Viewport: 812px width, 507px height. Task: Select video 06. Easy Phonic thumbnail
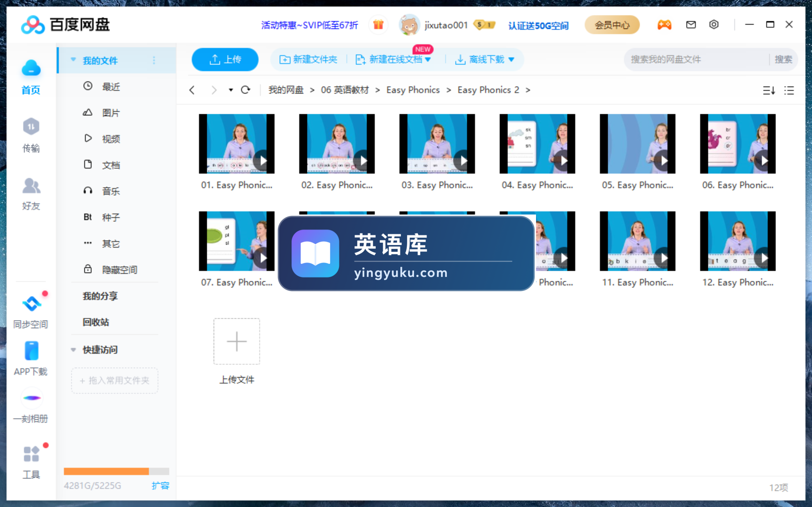click(x=738, y=144)
